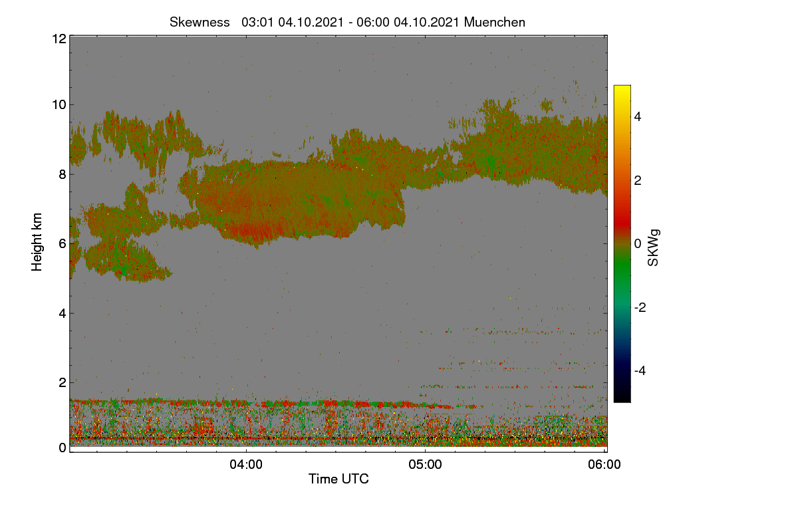Click the 'Height km' axis label
Viewport: 798px width, 532px height.
[x=37, y=242]
